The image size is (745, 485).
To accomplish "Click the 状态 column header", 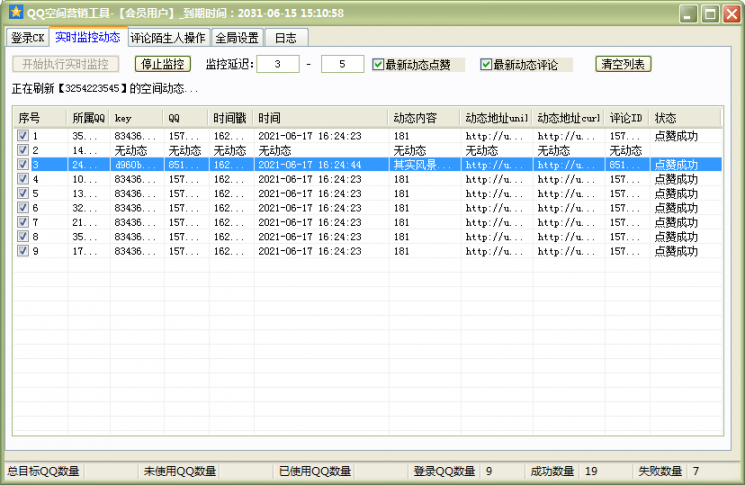I will 684,118.
